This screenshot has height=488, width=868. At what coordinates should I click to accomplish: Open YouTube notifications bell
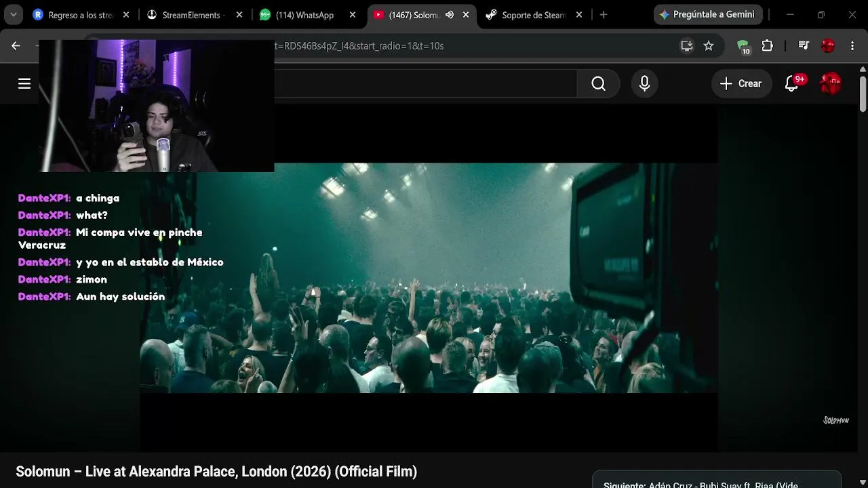(x=791, y=83)
